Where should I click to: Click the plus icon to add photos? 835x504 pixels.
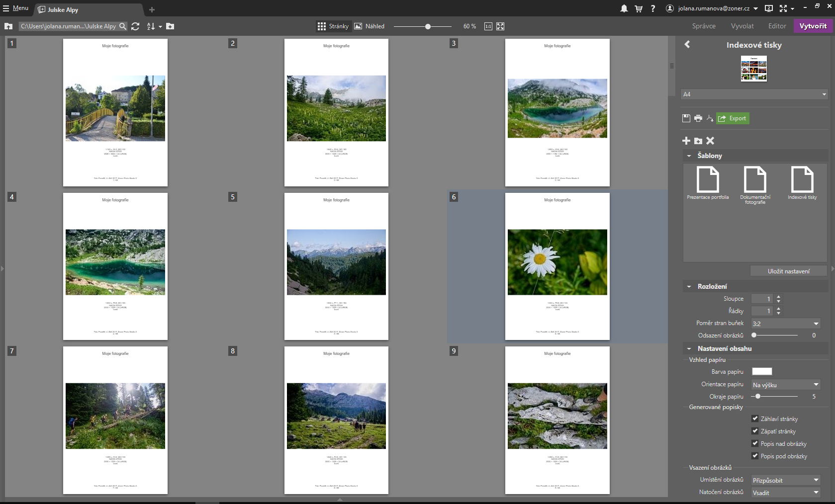click(x=686, y=141)
